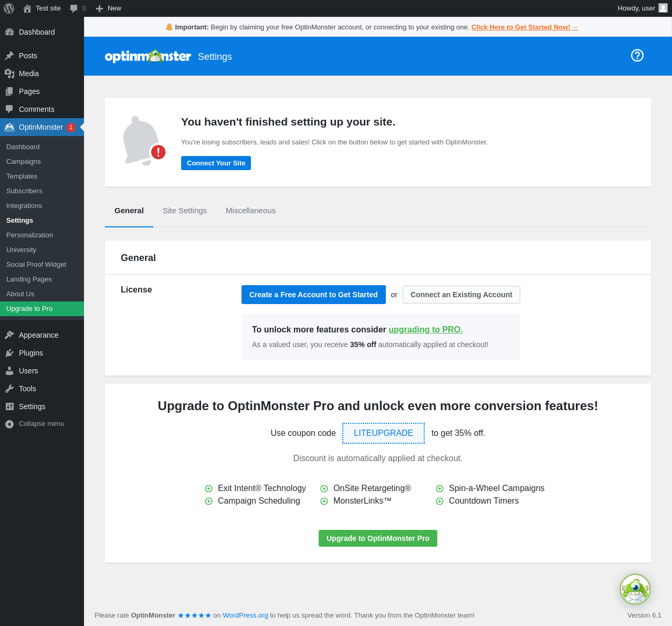Click the WordPress logo icon

9,8
